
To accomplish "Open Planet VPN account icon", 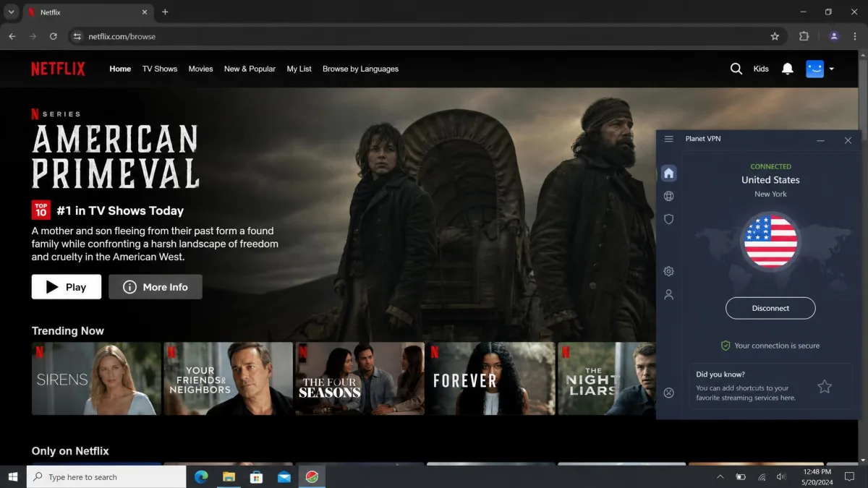I will 669,294.
